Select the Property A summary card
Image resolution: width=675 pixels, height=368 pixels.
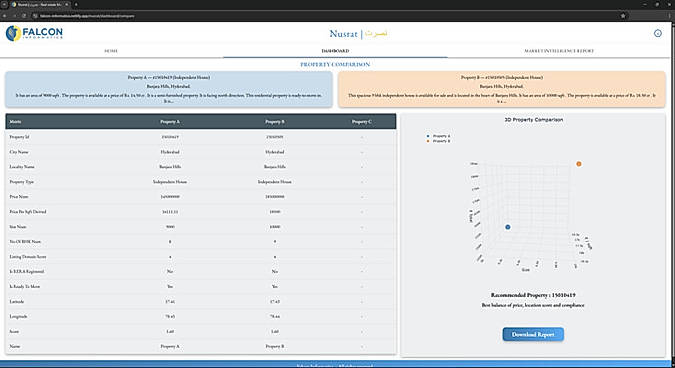[169, 89]
